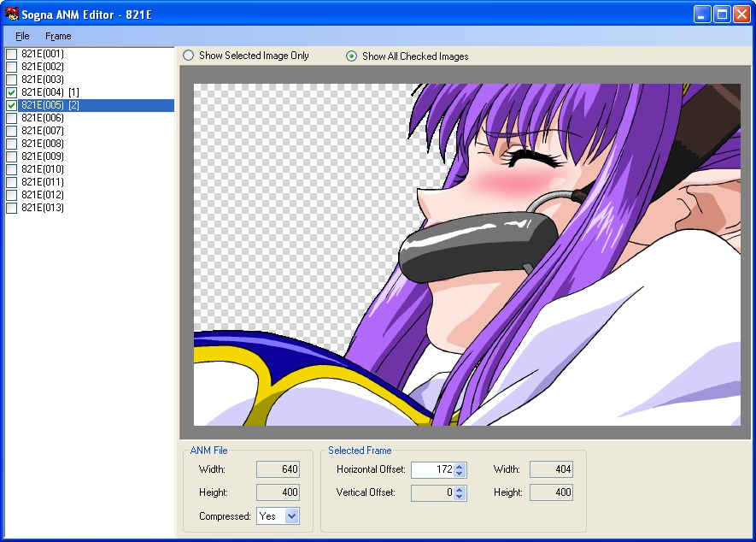The height and width of the screenshot is (542, 756).
Task: Check the 821E(001) frame checkbox
Action: (x=12, y=54)
